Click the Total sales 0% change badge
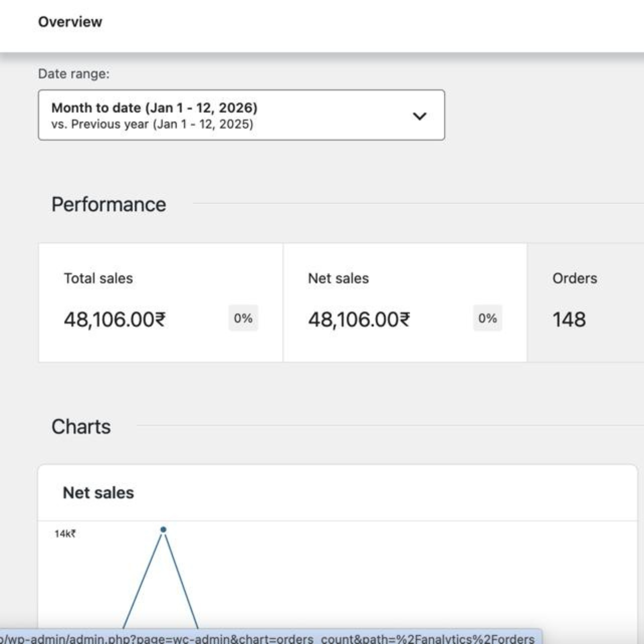This screenshot has height=644, width=644. (x=243, y=318)
